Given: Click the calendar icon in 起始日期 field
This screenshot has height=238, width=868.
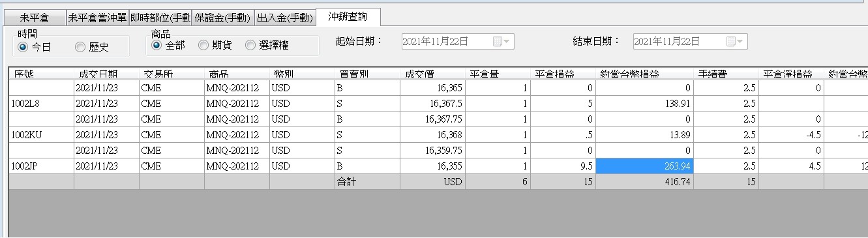Looking at the screenshot, I should (x=498, y=42).
